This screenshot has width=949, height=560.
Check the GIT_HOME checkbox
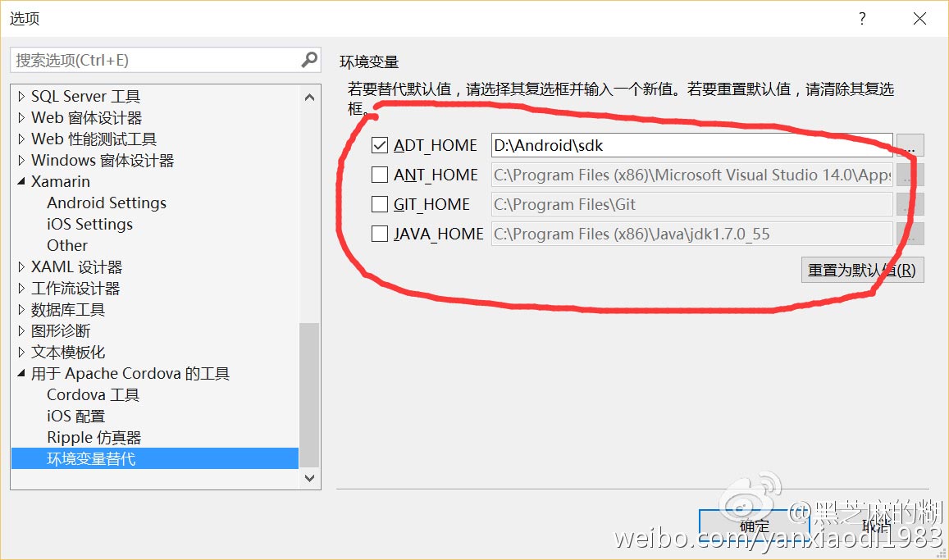[x=380, y=204]
